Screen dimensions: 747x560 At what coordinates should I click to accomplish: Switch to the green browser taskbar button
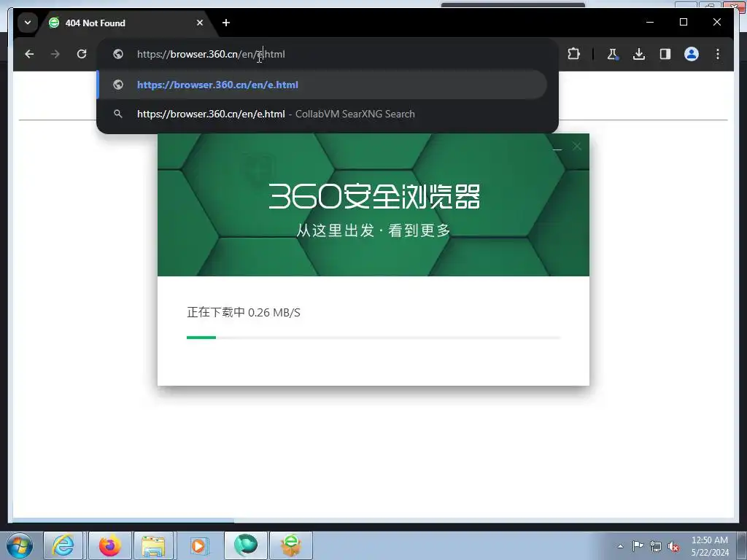[x=245, y=545]
